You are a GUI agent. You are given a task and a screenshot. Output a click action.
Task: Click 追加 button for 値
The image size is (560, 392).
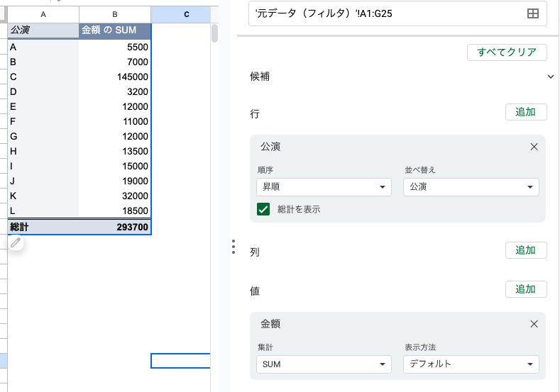pos(526,289)
